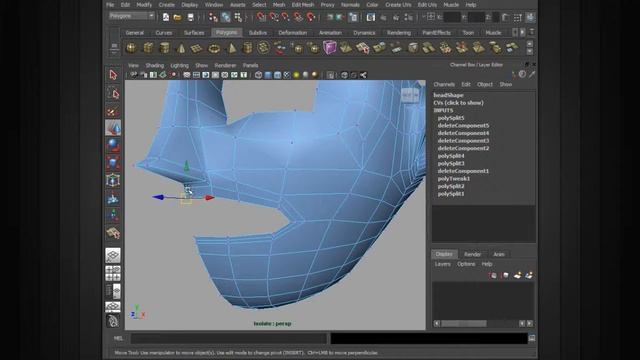
Task: Click the magenta cube shelf icon
Action: pos(329,48)
